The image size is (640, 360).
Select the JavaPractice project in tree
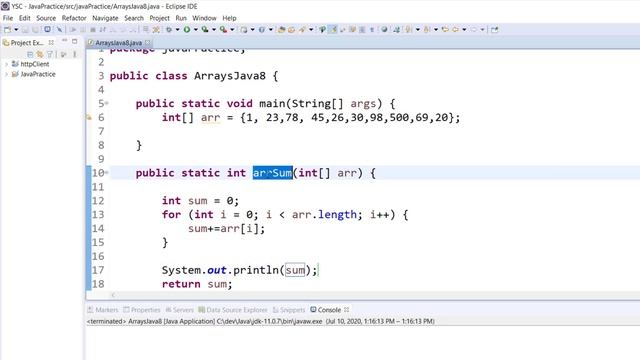point(33,74)
